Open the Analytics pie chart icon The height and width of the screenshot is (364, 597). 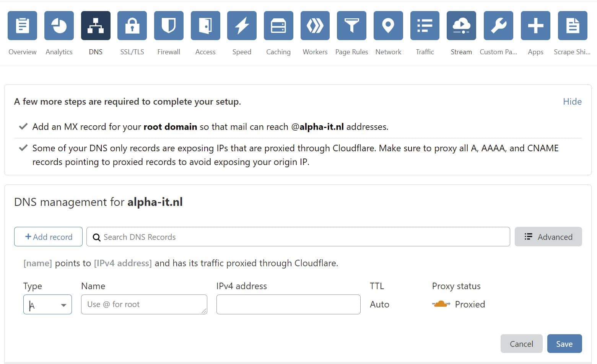click(x=59, y=26)
